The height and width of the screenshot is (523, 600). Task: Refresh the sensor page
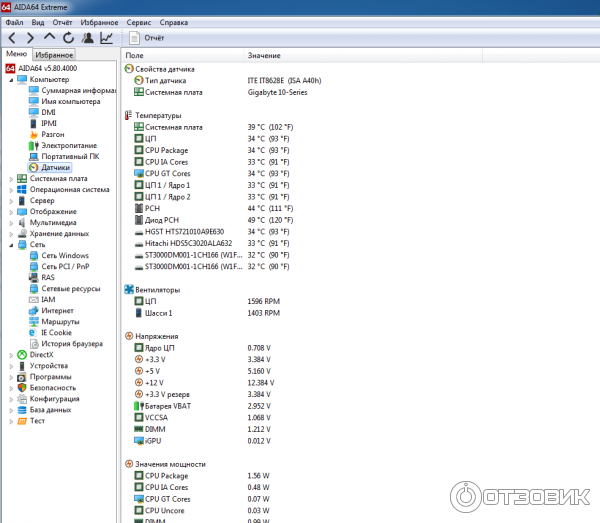[x=68, y=38]
